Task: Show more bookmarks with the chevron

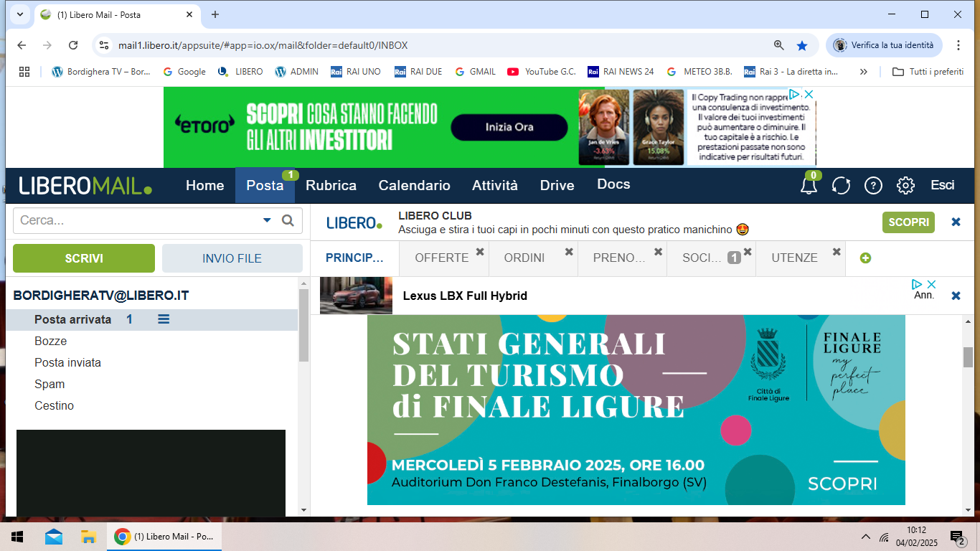Action: 863,72
